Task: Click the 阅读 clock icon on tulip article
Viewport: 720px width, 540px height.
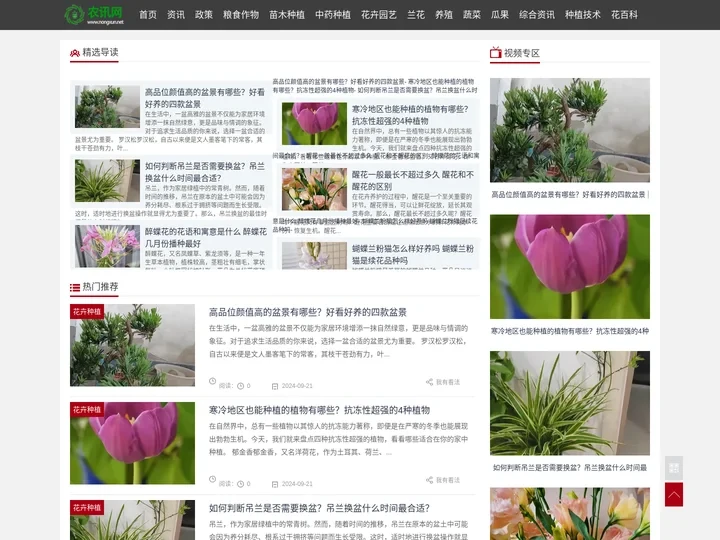Action: pyautogui.click(x=240, y=484)
